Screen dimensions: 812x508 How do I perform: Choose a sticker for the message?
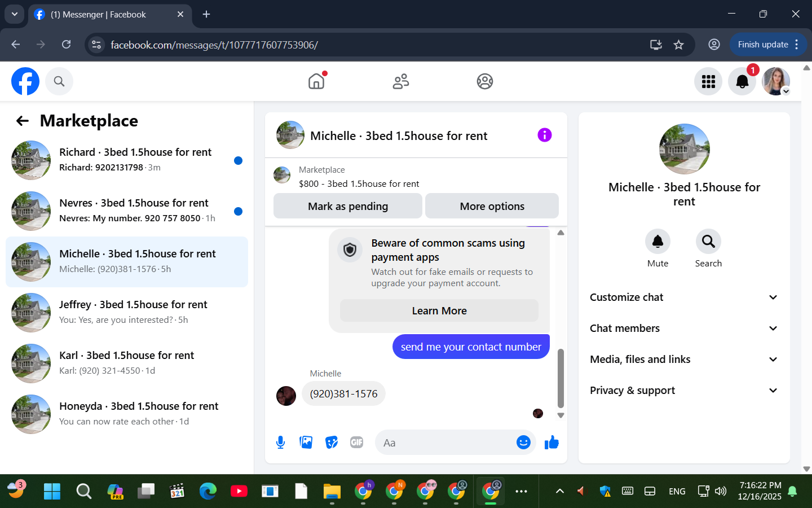pos(332,443)
